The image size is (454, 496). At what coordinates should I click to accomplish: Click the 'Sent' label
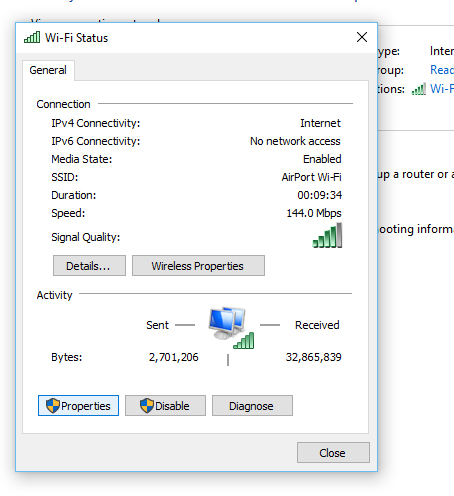coord(157,325)
